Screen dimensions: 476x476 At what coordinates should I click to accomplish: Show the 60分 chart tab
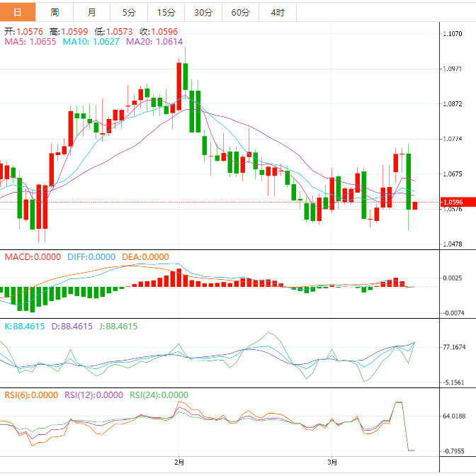coord(240,12)
